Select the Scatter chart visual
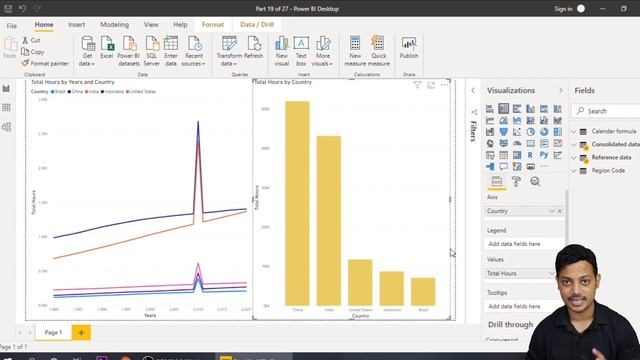The image size is (640, 360). tap(517, 132)
